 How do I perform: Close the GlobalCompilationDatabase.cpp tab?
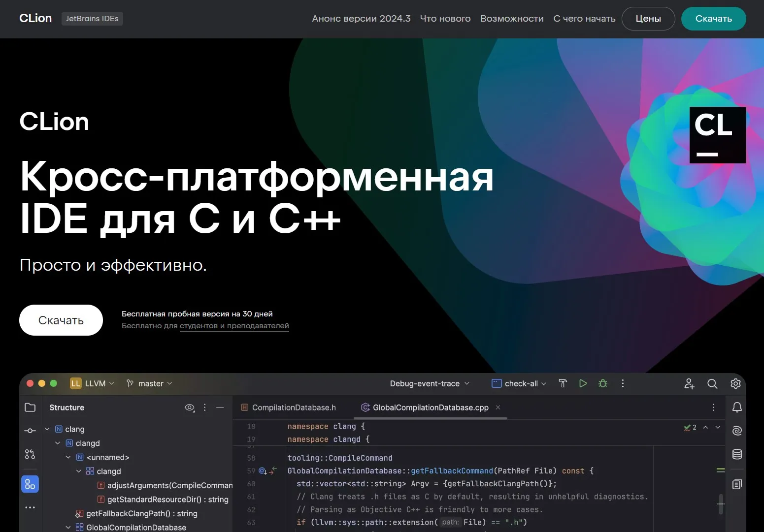[x=498, y=407]
